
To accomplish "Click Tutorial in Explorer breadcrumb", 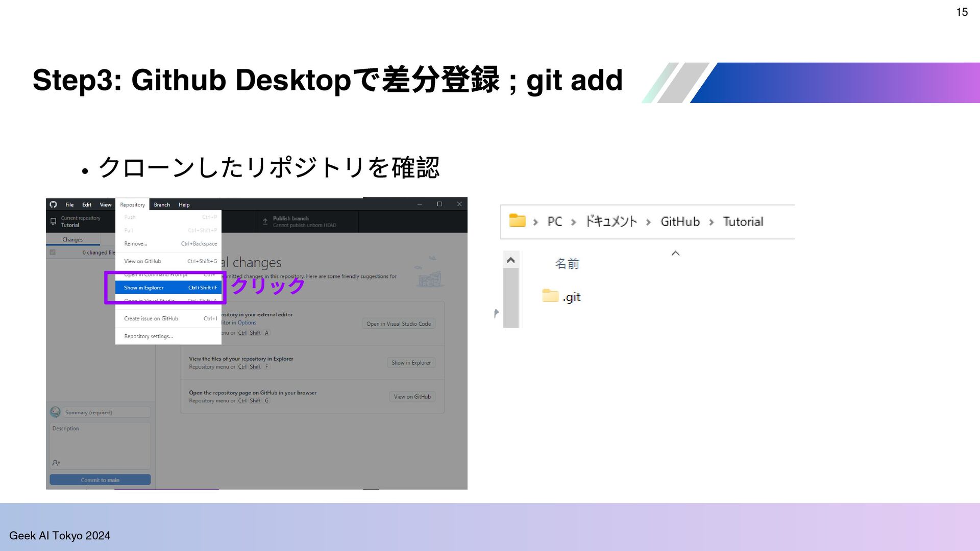I will 743,221.
